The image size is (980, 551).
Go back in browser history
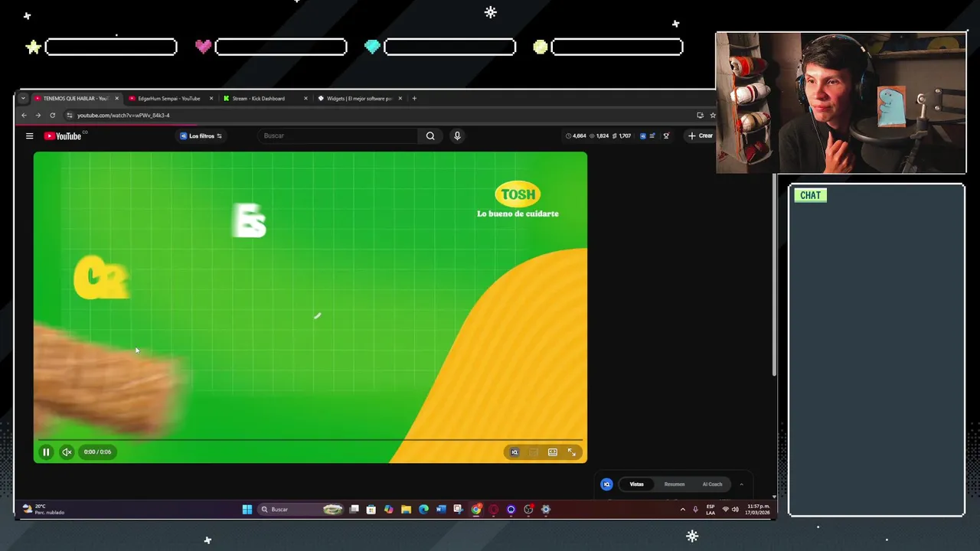(24, 116)
